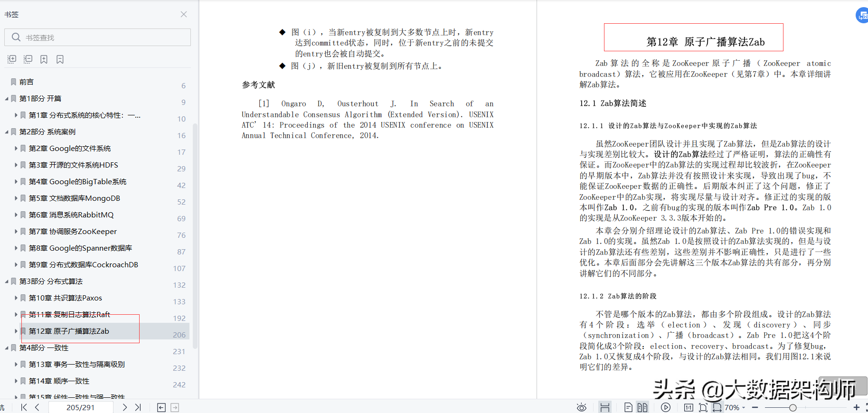
Task: Go to the previous page
Action: click(37, 407)
